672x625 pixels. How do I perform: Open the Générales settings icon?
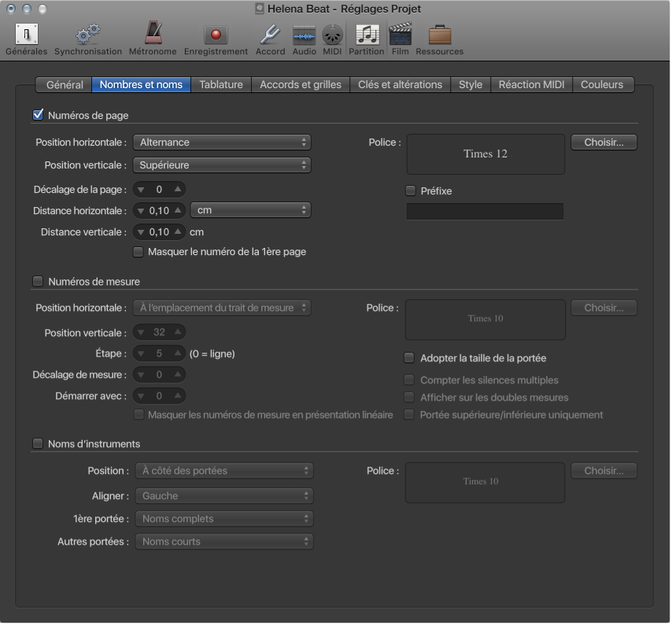[27, 35]
